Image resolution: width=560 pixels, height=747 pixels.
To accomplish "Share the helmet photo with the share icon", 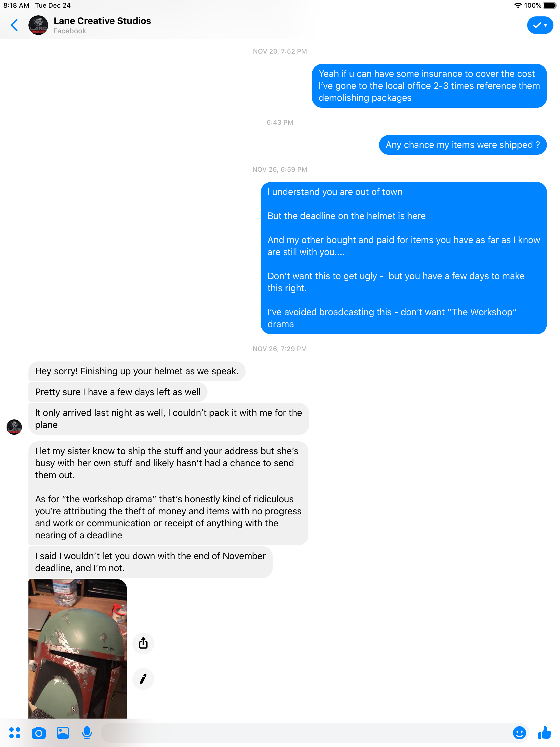I will (143, 643).
